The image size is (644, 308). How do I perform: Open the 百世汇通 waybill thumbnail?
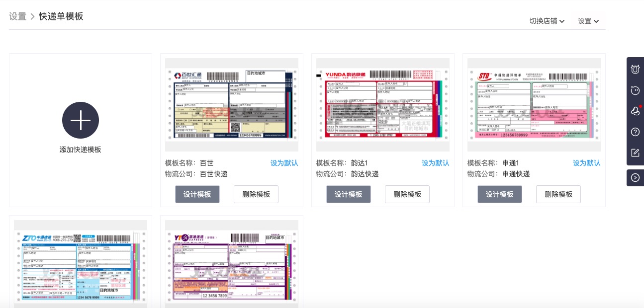coord(232,105)
